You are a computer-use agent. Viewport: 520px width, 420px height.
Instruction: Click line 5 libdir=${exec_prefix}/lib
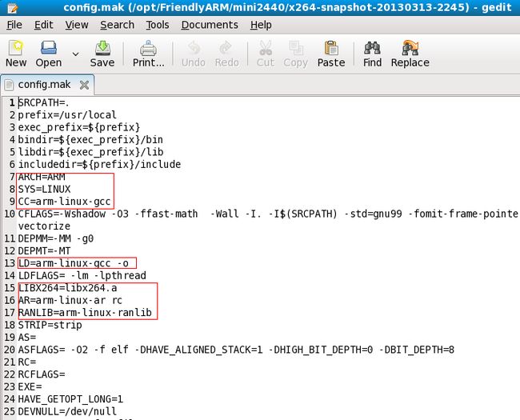click(x=90, y=152)
